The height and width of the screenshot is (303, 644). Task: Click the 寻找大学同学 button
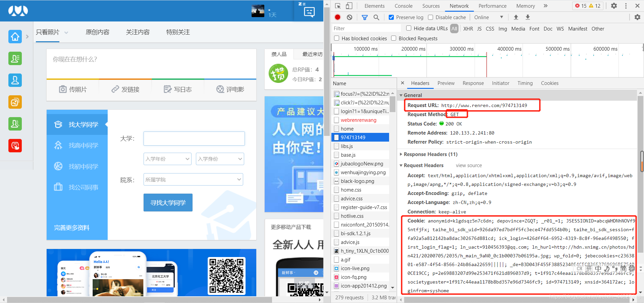tap(168, 203)
